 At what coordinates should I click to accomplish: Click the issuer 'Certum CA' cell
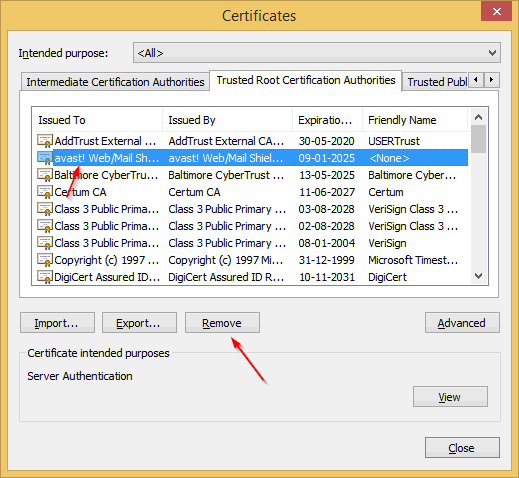[x=194, y=192]
